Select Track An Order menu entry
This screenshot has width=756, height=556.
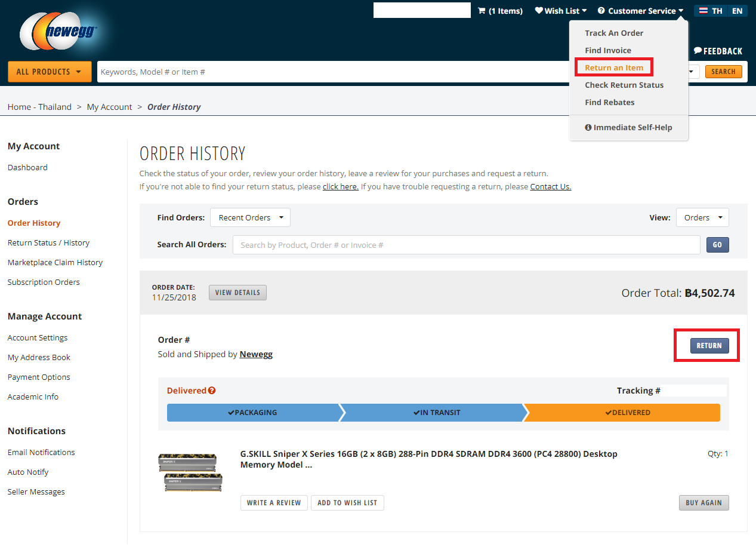[614, 33]
